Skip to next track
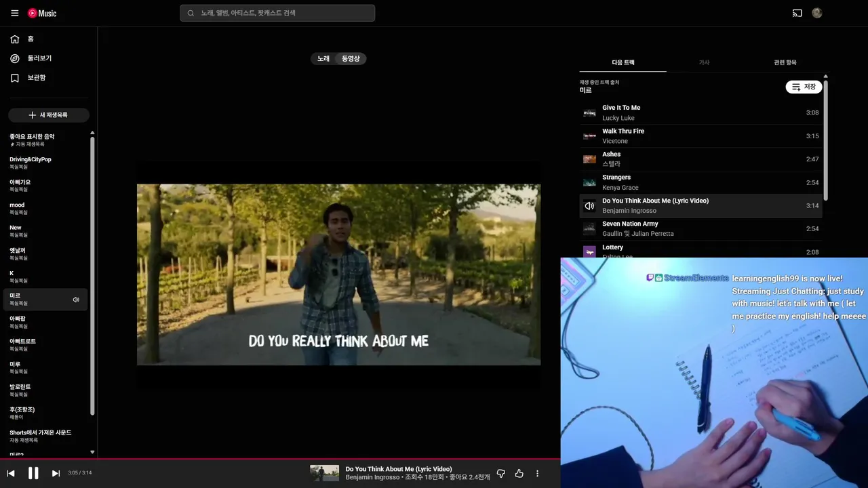 point(56,473)
